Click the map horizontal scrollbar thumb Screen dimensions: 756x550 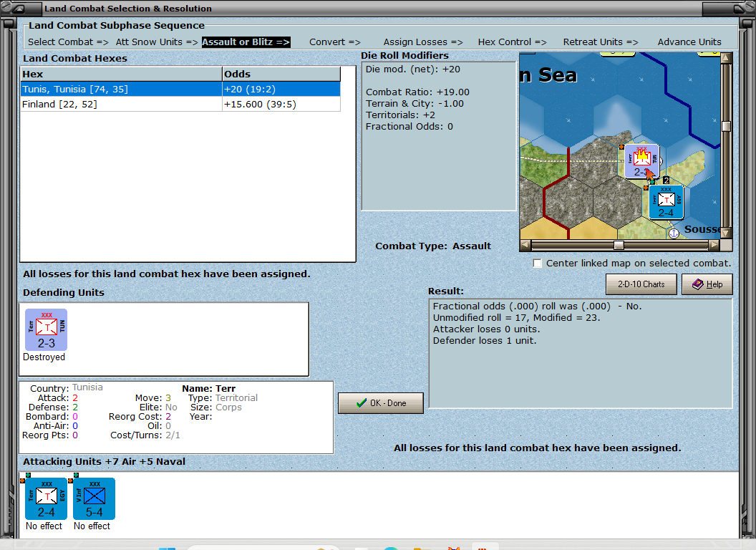pos(619,245)
